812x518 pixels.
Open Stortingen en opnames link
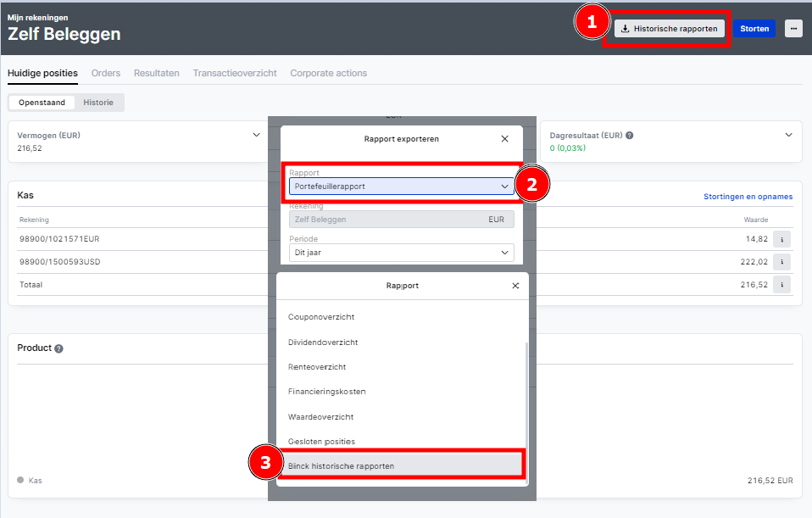[x=748, y=197]
